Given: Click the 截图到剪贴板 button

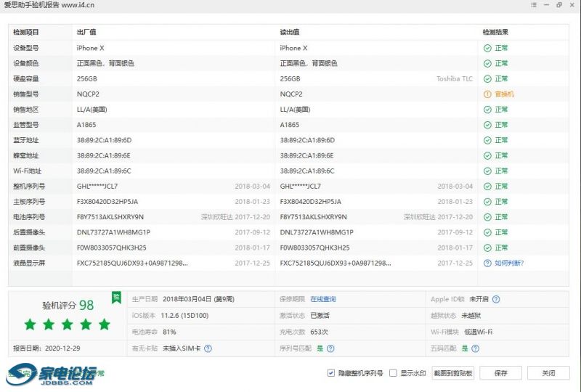Looking at the screenshot, I should 452,373.
